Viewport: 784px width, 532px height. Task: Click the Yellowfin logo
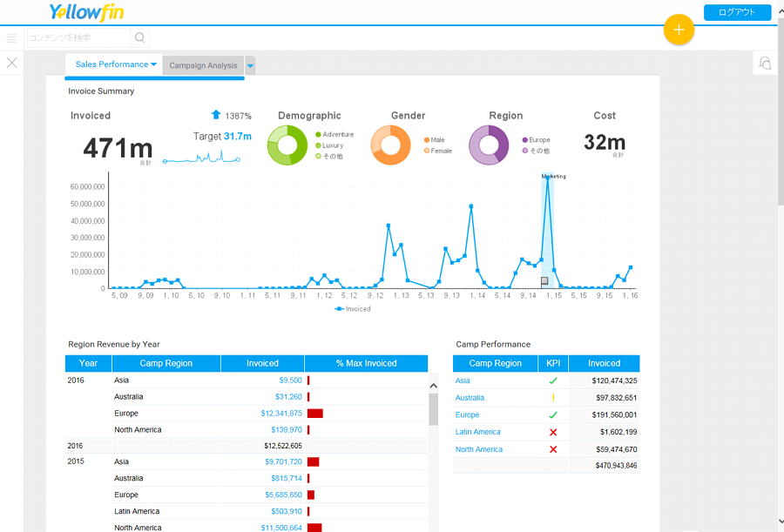point(86,12)
